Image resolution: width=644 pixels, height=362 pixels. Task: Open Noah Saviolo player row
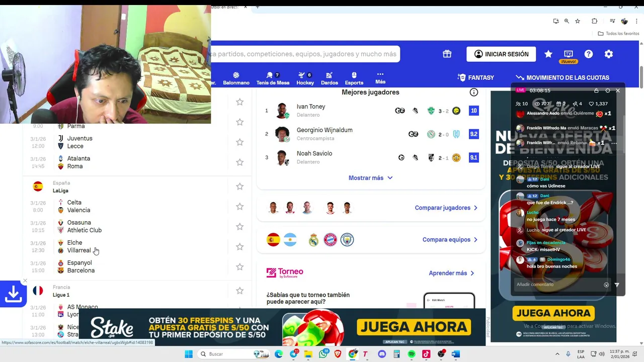pyautogui.click(x=371, y=157)
